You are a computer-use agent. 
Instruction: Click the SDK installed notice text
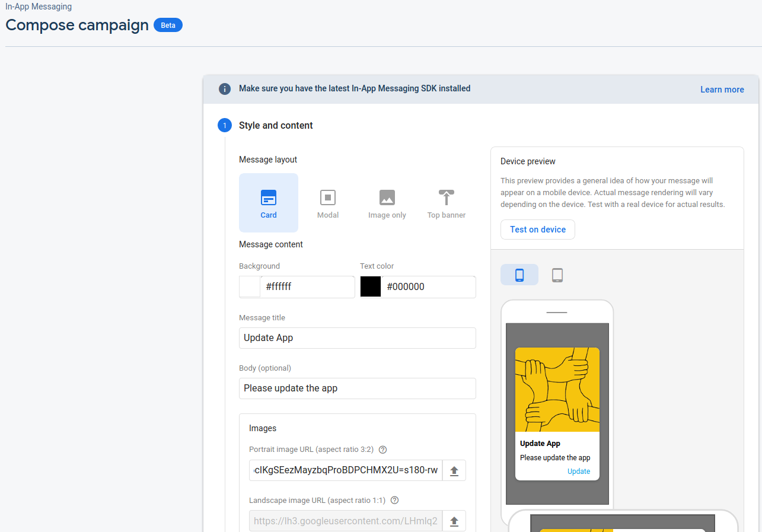click(355, 88)
